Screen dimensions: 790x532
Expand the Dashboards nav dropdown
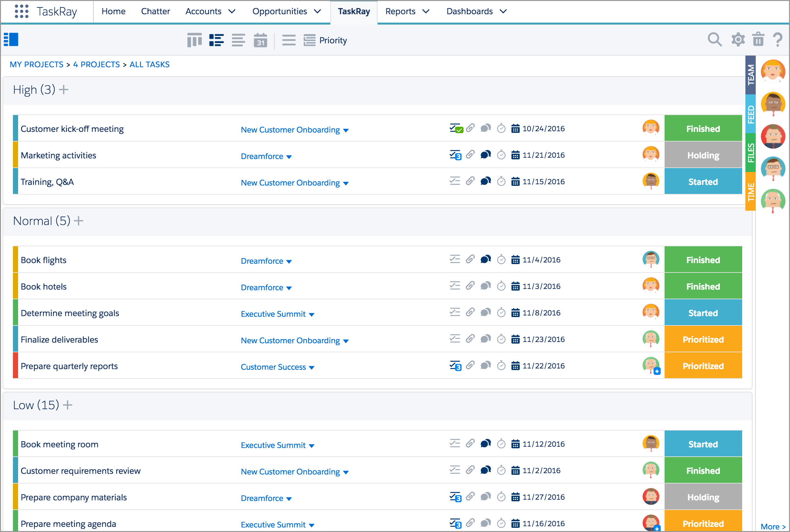(x=503, y=12)
